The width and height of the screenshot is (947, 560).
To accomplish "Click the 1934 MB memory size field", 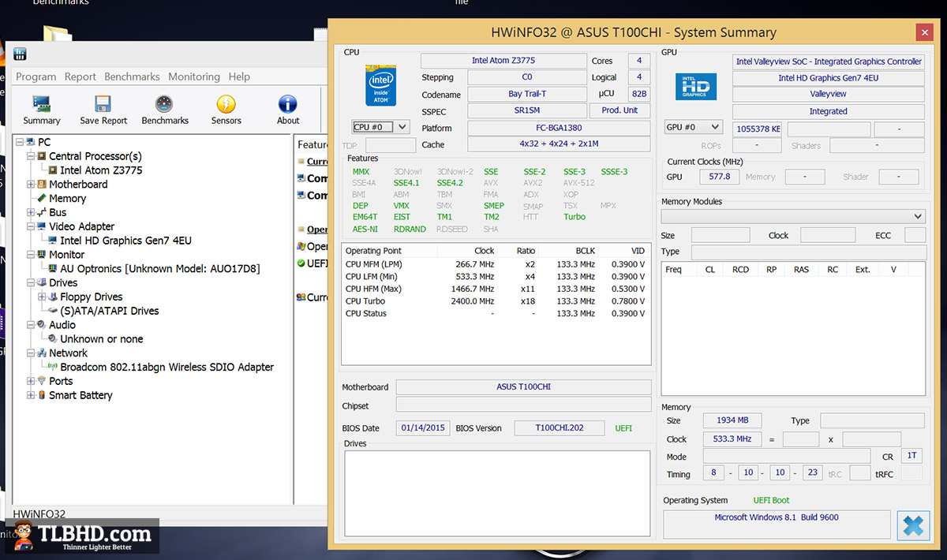I will coord(733,420).
